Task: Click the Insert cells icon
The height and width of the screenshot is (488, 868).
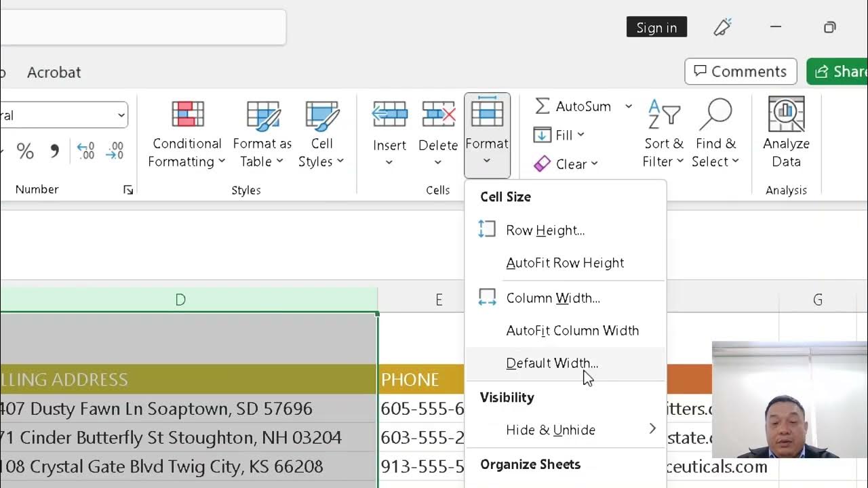Action: 389,115
